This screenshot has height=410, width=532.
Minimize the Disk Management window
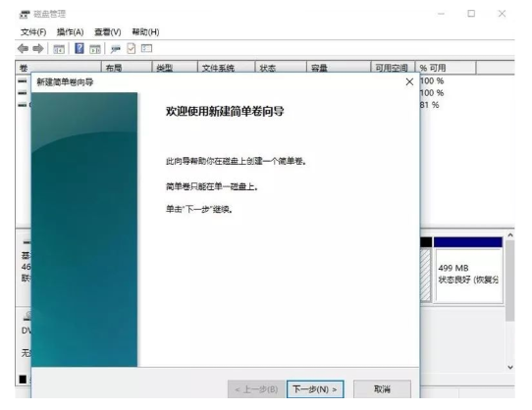pyautogui.click(x=441, y=14)
